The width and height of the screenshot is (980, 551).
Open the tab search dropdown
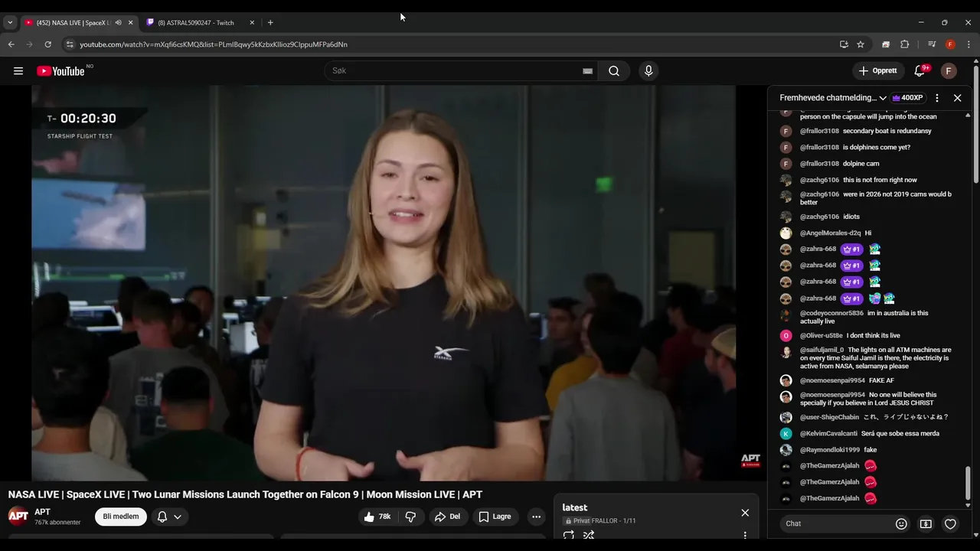(x=10, y=23)
